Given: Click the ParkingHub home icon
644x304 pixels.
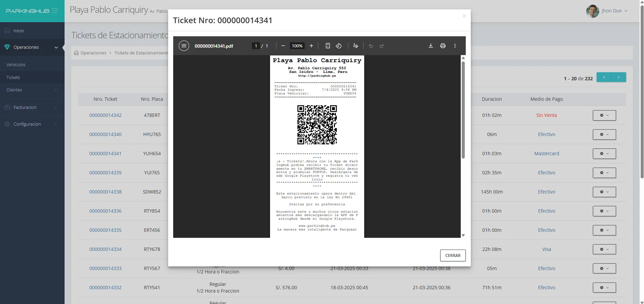Looking at the screenshot, I should tap(28, 10).
